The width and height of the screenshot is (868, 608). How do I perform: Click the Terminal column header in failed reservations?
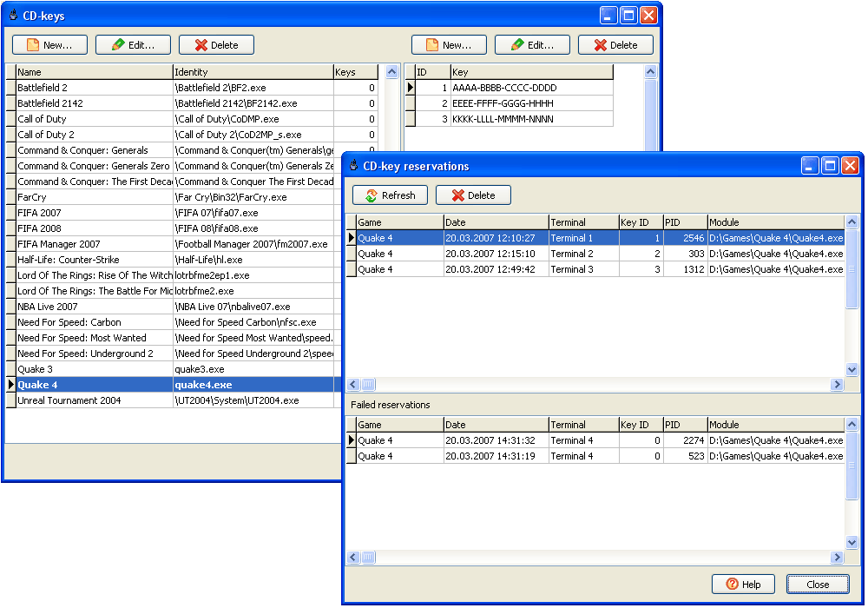(582, 425)
